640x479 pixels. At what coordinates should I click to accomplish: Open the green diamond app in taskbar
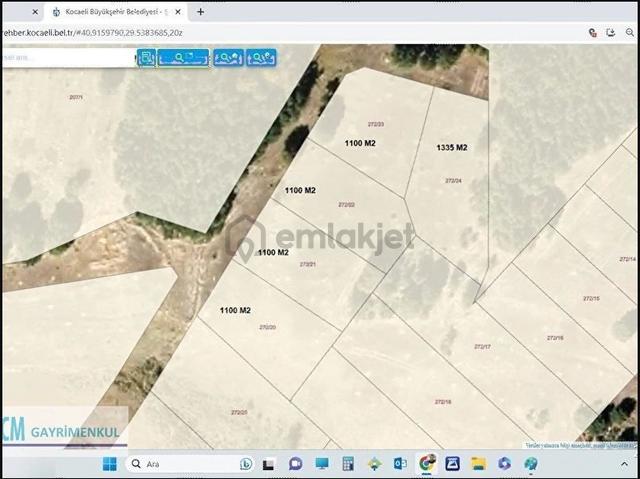(x=374, y=464)
